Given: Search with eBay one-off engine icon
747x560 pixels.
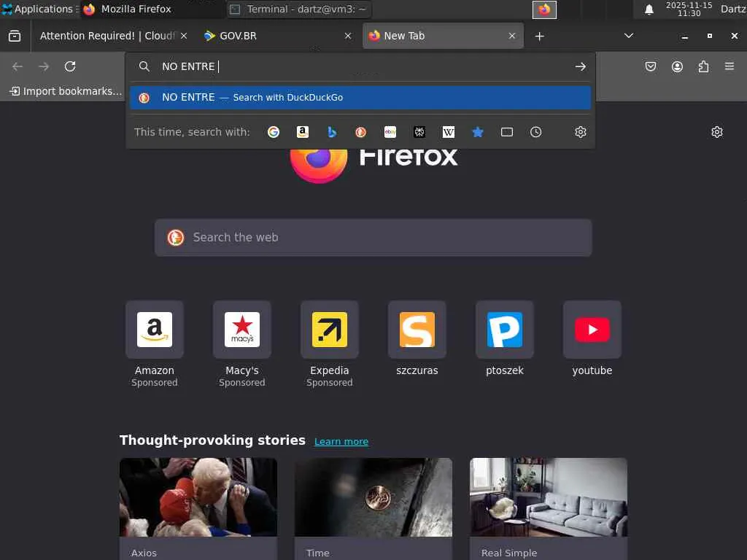Looking at the screenshot, I should point(390,132).
